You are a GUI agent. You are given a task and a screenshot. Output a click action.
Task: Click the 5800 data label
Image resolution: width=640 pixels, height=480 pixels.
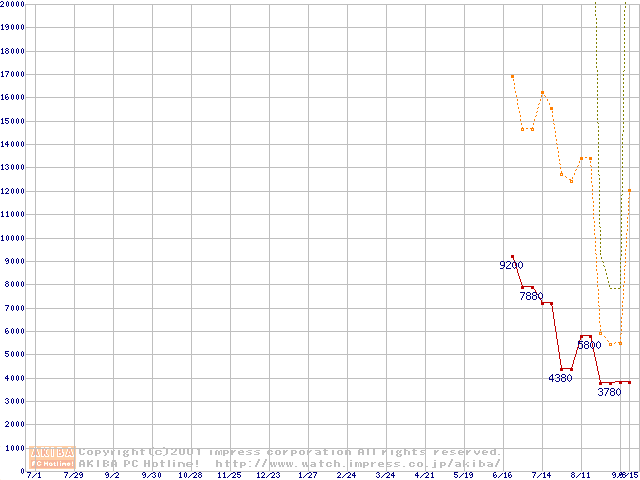point(589,345)
